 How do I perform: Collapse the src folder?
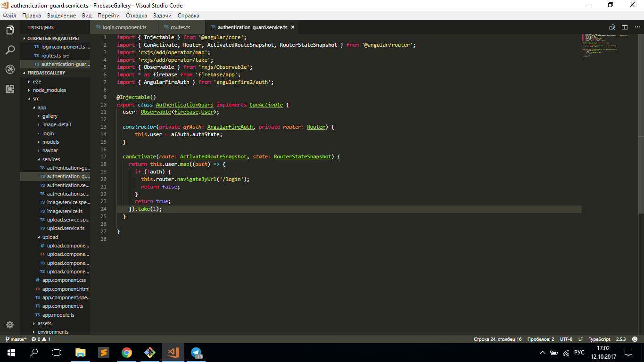pyautogui.click(x=36, y=99)
